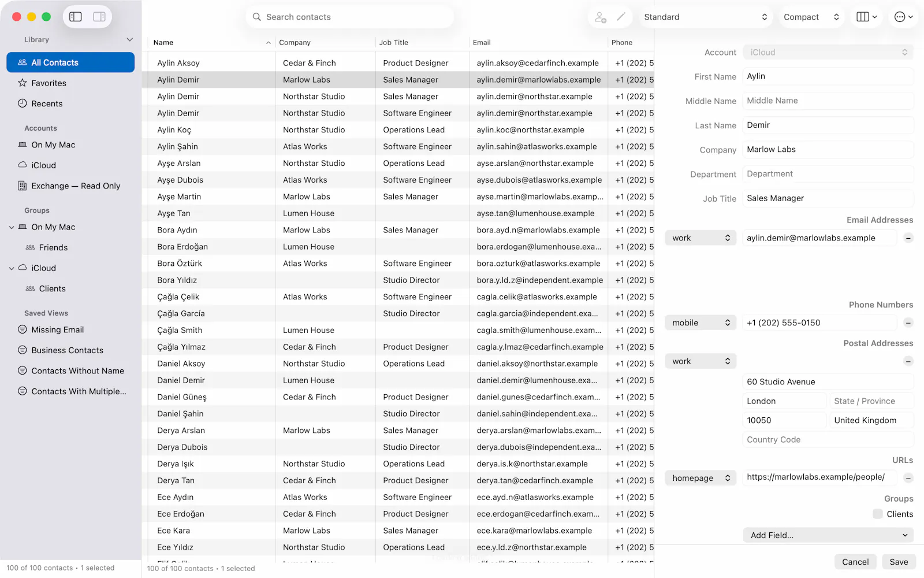Click the State / Province field
The image size is (924, 578).
[x=871, y=401]
